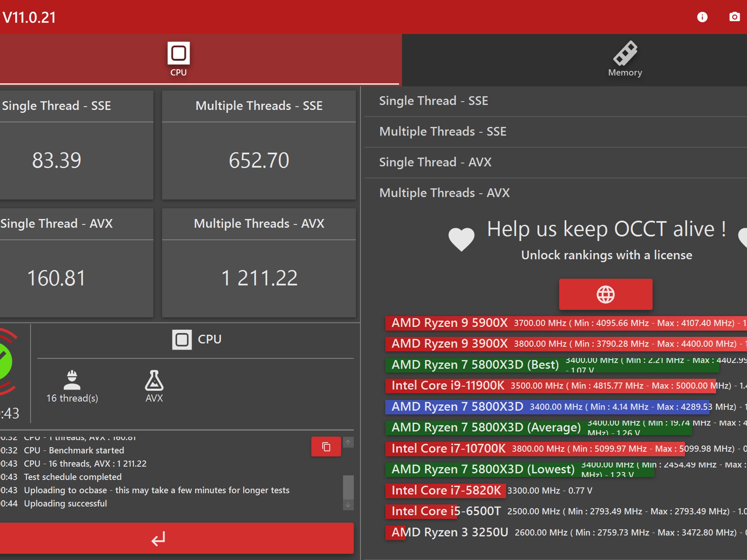Screen dimensions: 747x560
Task: Open the info icon in header
Action: pyautogui.click(x=702, y=17)
